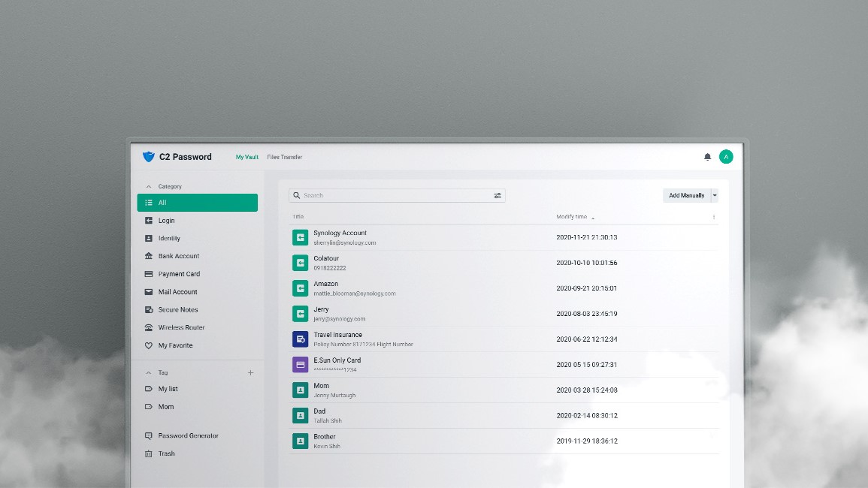The height and width of the screenshot is (488, 868).
Task: Click the Mom tag icon
Action: 148,407
